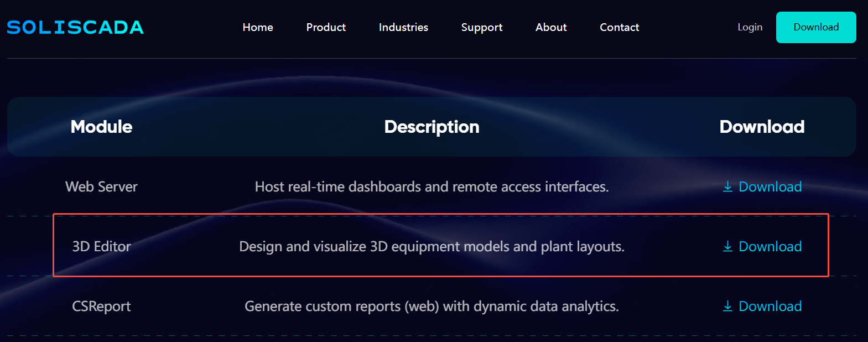Click the 3D Editor Download text link
Viewport: 868px width, 342px height.
click(x=770, y=246)
